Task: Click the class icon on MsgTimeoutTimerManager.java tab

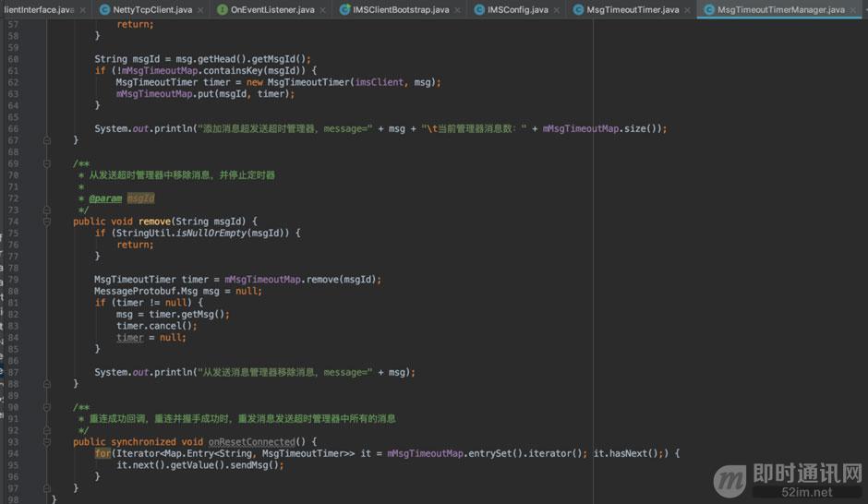Action: point(708,9)
